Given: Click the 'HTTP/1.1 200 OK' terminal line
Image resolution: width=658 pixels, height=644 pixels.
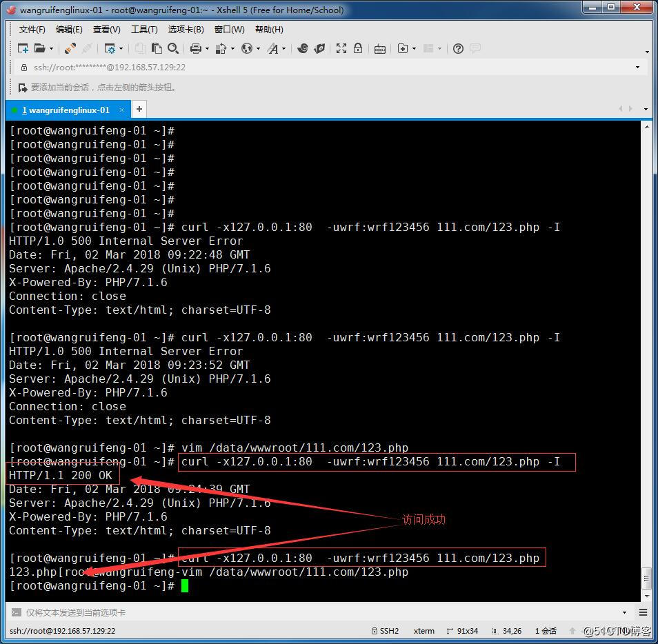Looking at the screenshot, I should 61,475.
